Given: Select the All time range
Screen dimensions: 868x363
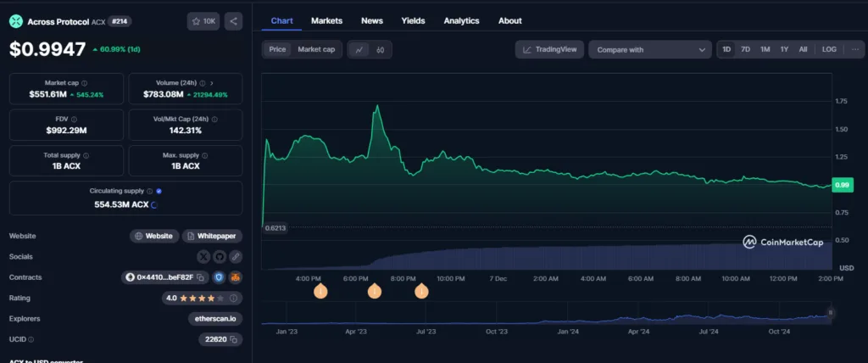Looking at the screenshot, I should (x=804, y=49).
